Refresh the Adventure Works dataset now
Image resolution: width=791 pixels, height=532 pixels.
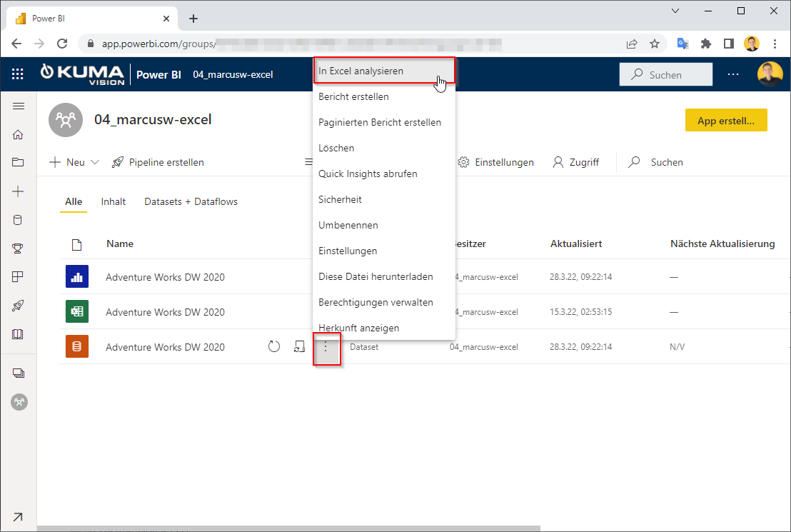pyautogui.click(x=274, y=346)
